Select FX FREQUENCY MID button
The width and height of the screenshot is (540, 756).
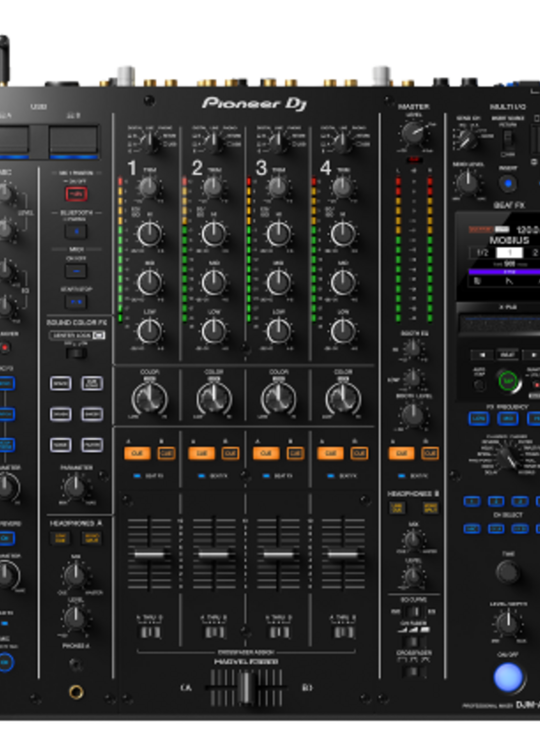click(508, 419)
